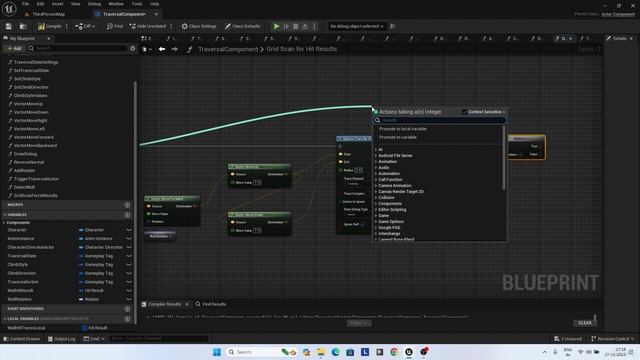Image resolution: width=640 pixels, height=360 pixels.
Task: Click the Save blueprint icon
Action: 9,26
